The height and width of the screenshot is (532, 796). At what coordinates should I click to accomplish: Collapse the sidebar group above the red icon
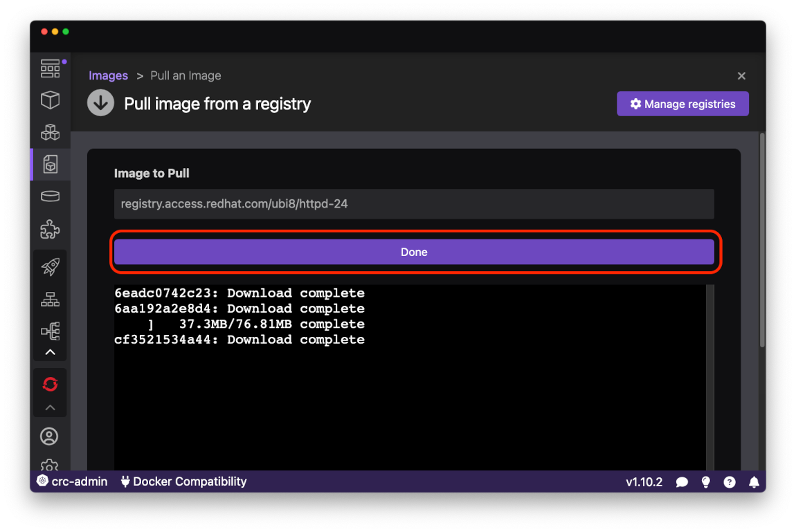51,352
